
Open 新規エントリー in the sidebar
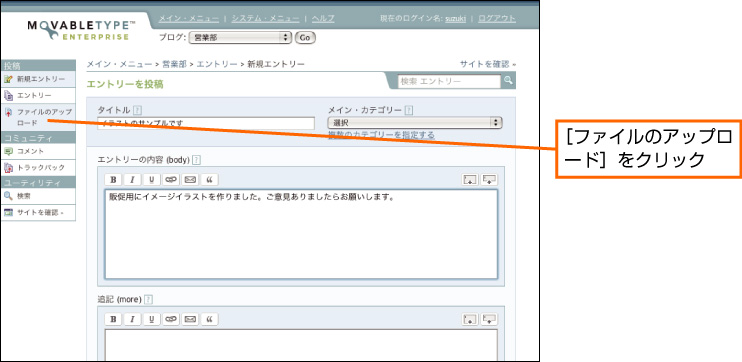coord(38,79)
